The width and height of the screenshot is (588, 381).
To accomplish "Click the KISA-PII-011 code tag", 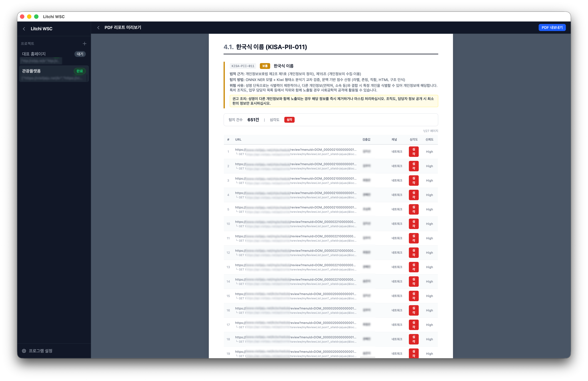I will click(243, 66).
